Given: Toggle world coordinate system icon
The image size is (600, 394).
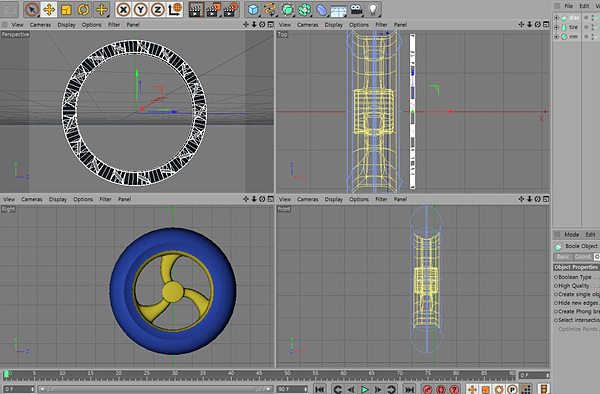Looking at the screenshot, I should [175, 10].
